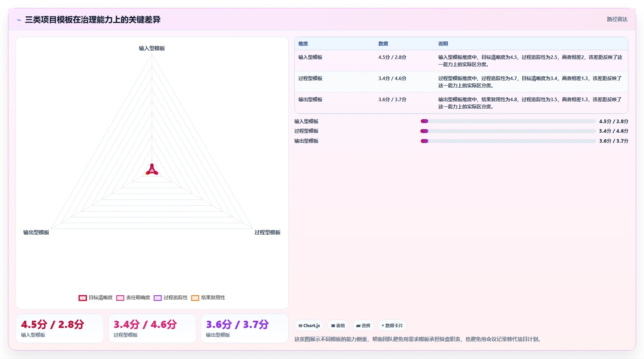Toggle 目标清晰度 legend swatch
The width and height of the screenshot is (644, 359).
[83, 298]
